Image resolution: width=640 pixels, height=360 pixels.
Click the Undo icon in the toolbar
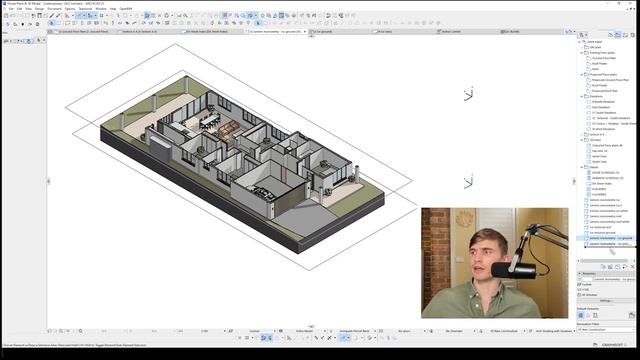coord(13,16)
